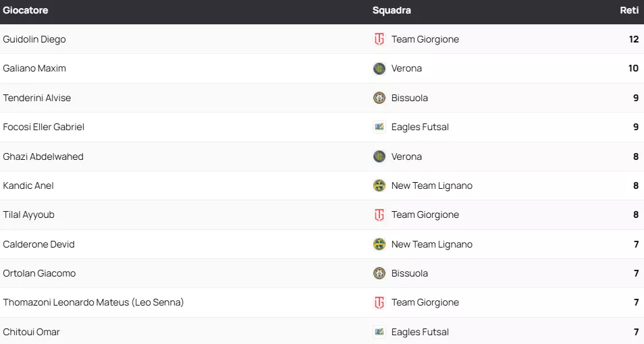
Task: Sort scorers by Reti column header
Action: click(629, 11)
